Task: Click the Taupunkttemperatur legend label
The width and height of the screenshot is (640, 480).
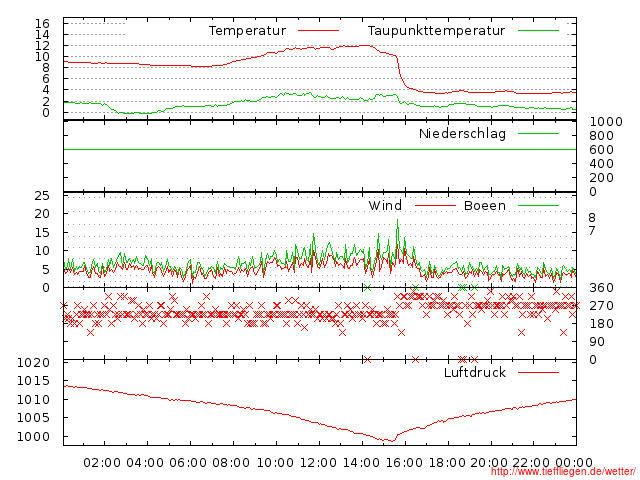Action: click(436, 31)
